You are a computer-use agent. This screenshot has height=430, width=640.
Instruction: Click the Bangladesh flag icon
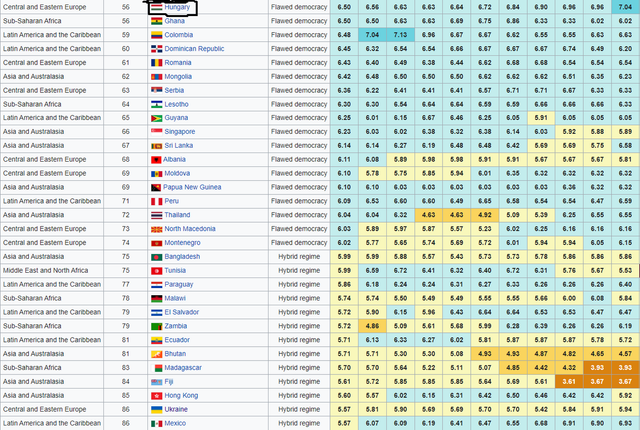[157, 257]
